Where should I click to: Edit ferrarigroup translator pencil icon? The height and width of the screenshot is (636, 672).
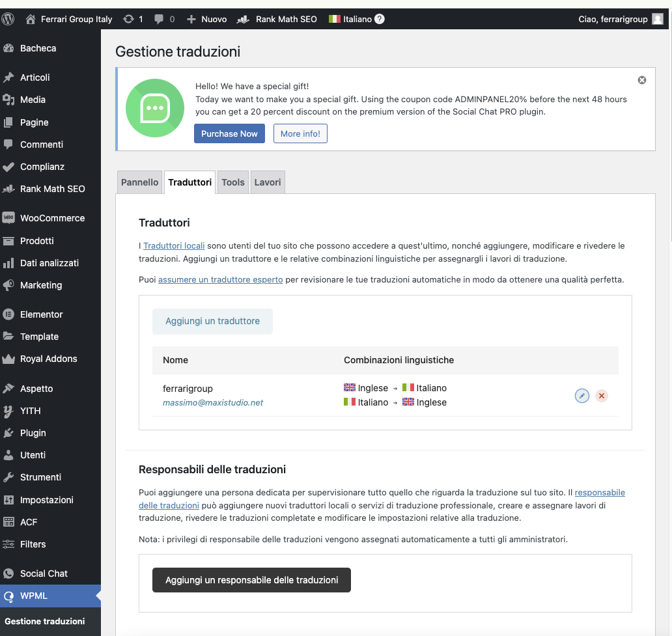(581, 396)
